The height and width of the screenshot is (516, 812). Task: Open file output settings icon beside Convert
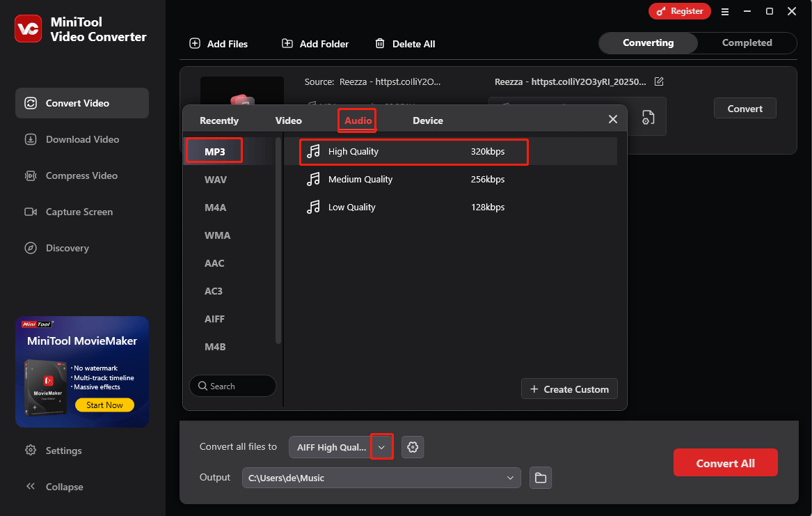(648, 117)
